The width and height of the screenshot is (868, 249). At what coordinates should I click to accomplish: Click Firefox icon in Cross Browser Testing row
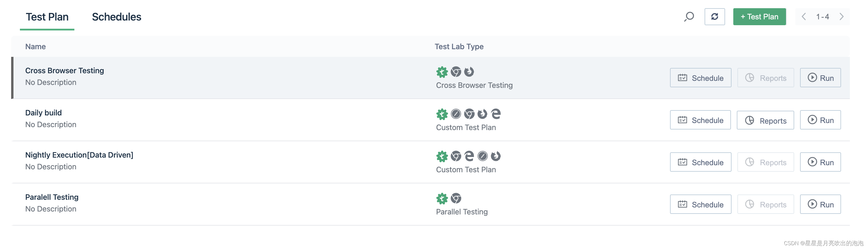pos(469,72)
